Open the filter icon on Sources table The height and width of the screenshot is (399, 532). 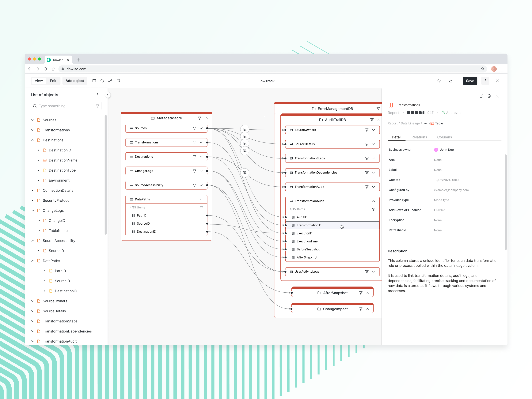[x=194, y=128]
